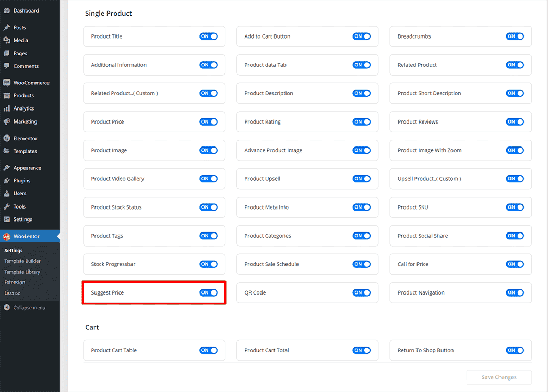Click the Marketing megaphone icon
This screenshot has width=548, height=392.
(7, 121)
